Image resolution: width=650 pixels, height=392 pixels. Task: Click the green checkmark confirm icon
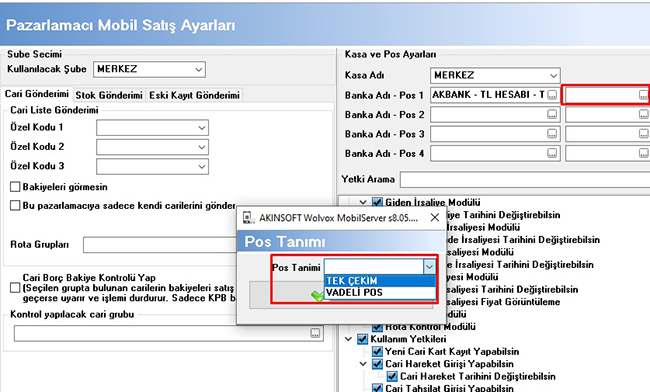(x=318, y=296)
